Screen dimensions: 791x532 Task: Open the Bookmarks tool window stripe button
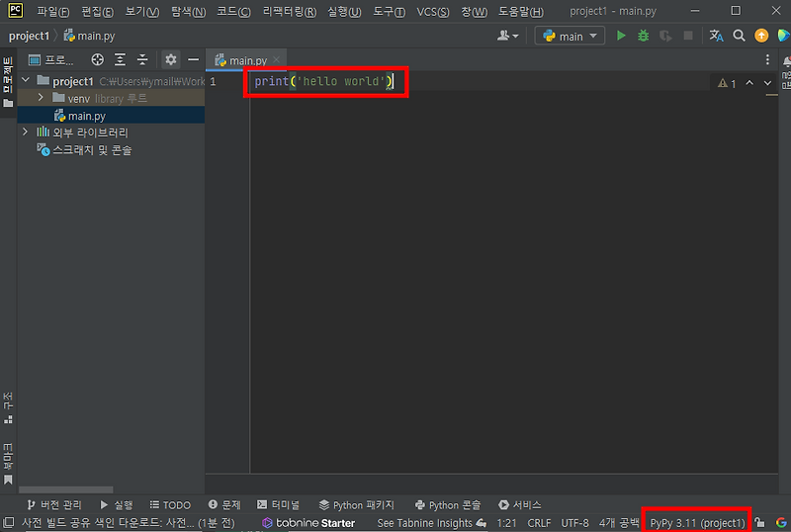[x=8, y=464]
